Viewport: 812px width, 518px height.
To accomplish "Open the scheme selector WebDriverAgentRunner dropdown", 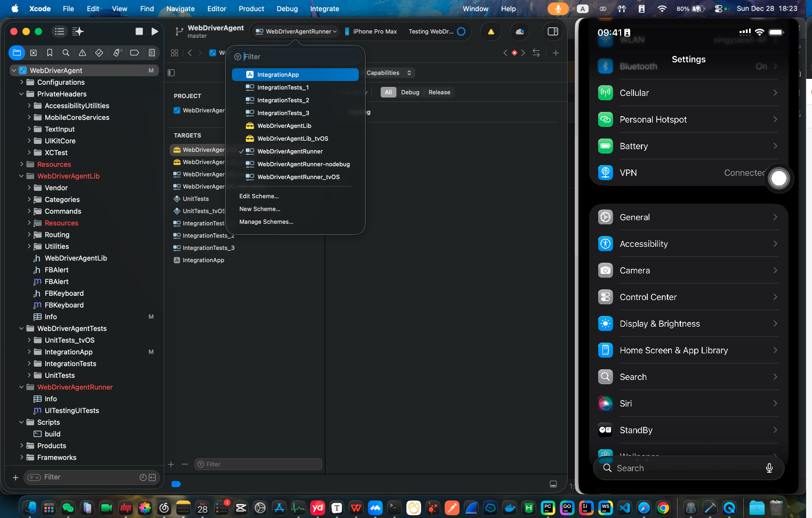I will [x=296, y=31].
